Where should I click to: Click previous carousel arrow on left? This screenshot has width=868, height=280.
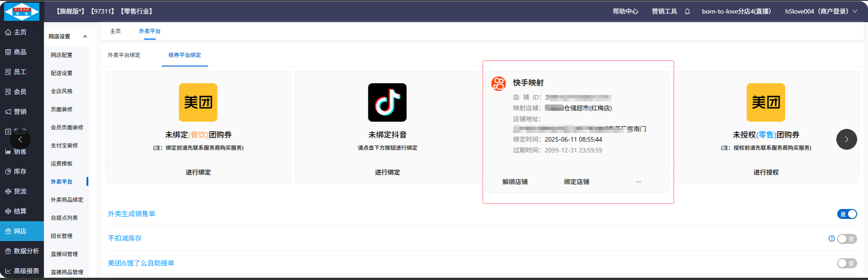tap(20, 139)
